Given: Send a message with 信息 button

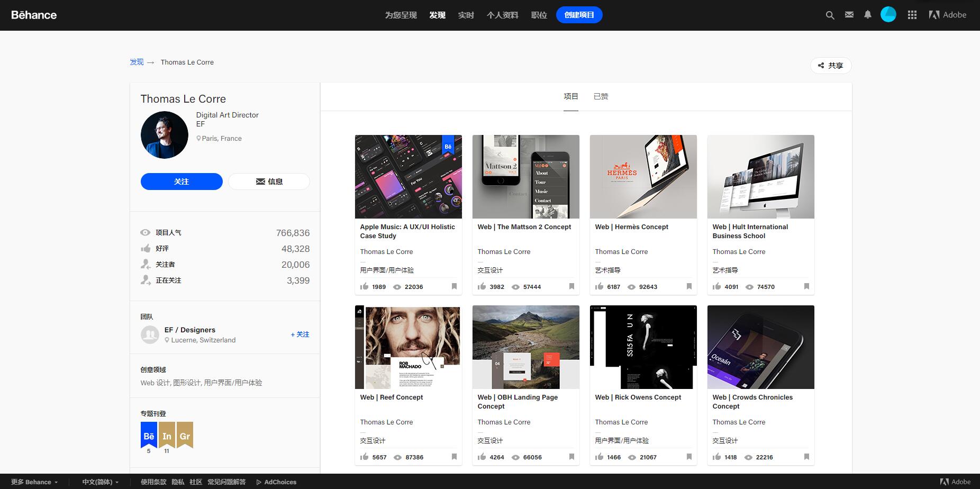Looking at the screenshot, I should 269,182.
